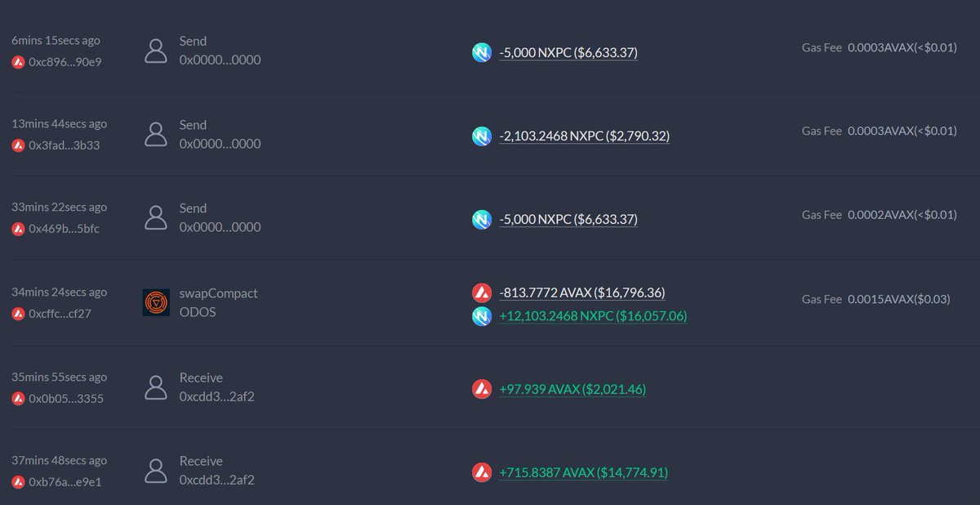The height and width of the screenshot is (505, 980).
Task: Click the timestamp reading 33mins 22secs ago
Action: tap(59, 207)
